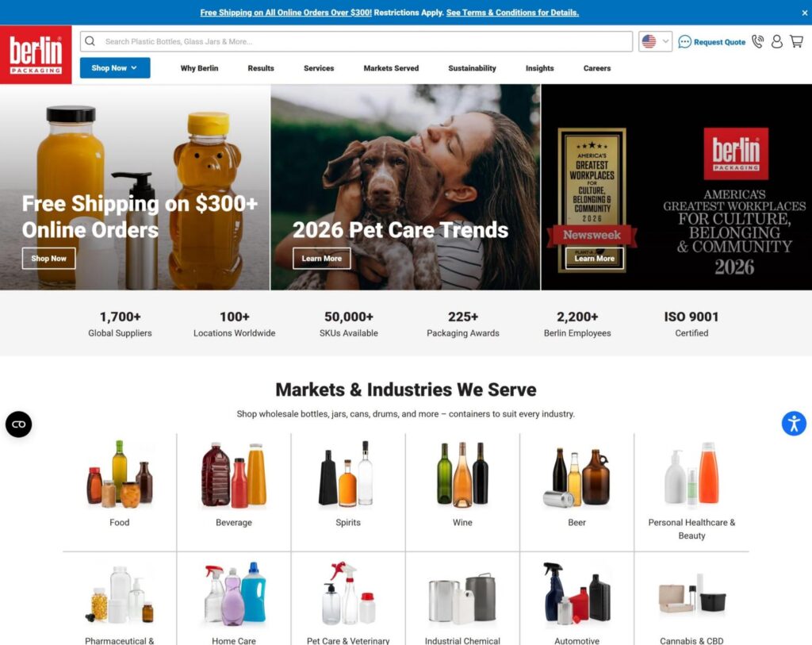Open the Sustainability menu item

[x=472, y=68]
